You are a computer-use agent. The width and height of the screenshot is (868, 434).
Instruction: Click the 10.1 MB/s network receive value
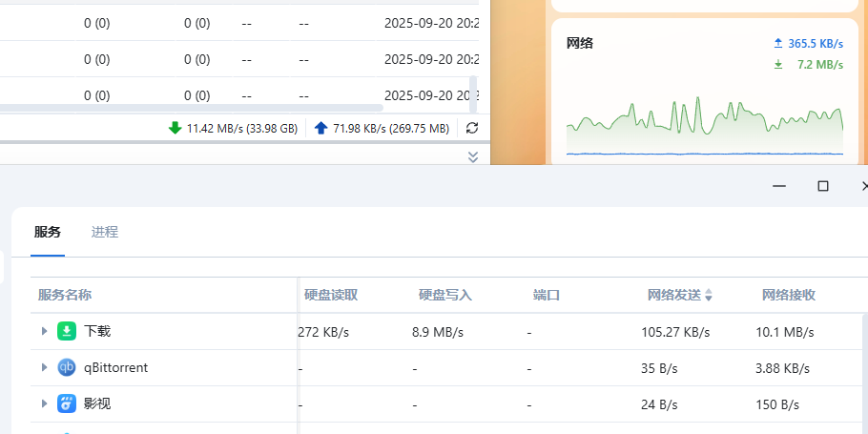click(x=784, y=332)
